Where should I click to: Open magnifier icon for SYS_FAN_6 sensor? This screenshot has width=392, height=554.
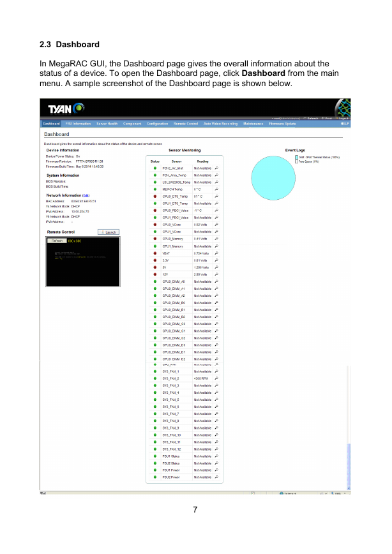(x=216, y=407)
